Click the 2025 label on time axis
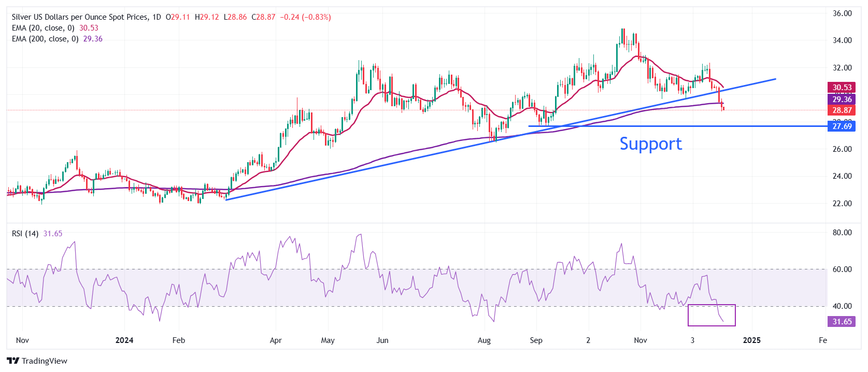Viewport: 868px width, 372px height. click(751, 340)
